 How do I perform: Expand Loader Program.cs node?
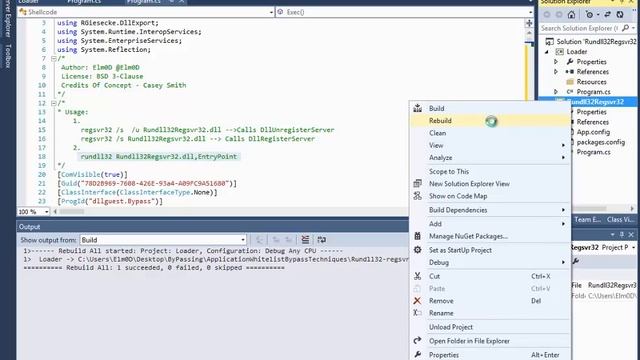tap(556, 92)
